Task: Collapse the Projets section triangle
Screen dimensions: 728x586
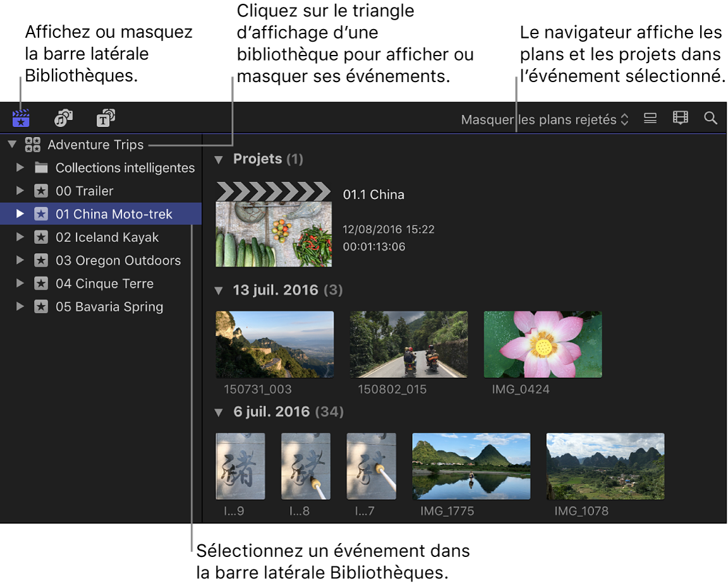Action: click(x=219, y=159)
